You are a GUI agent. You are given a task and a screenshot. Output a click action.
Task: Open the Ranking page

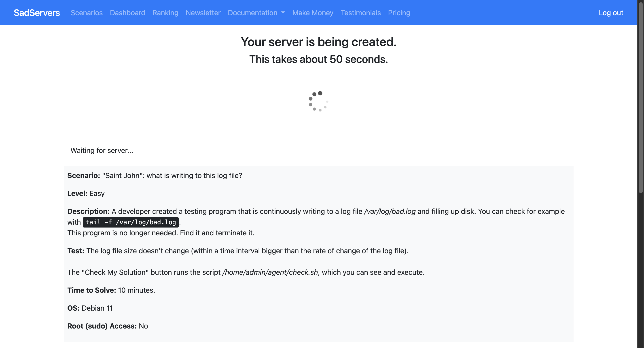(165, 13)
